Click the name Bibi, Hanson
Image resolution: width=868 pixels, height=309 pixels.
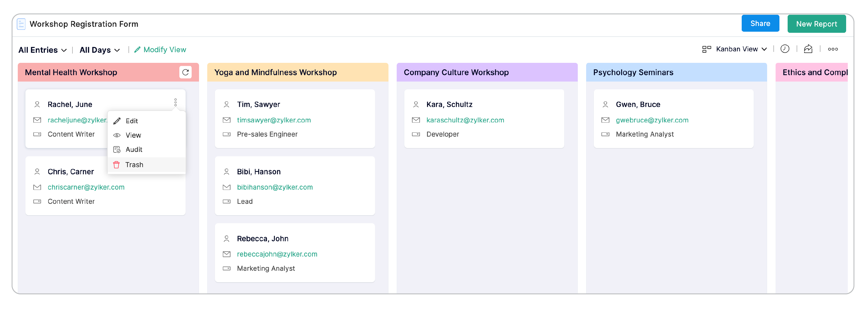pos(258,172)
